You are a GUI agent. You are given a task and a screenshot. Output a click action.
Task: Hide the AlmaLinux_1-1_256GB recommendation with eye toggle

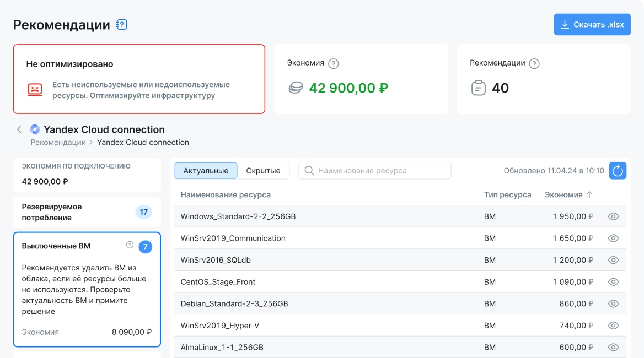coord(613,347)
